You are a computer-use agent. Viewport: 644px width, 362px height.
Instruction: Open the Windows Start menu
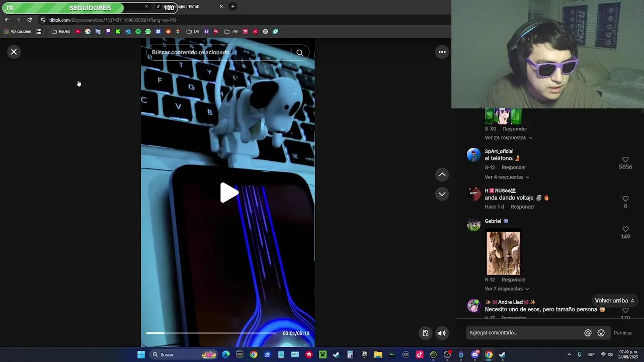(x=141, y=354)
